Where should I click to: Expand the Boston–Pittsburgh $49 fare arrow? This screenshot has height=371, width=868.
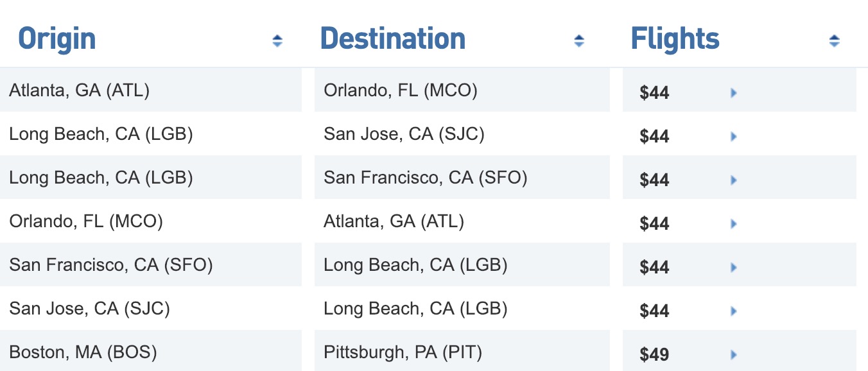(x=733, y=354)
